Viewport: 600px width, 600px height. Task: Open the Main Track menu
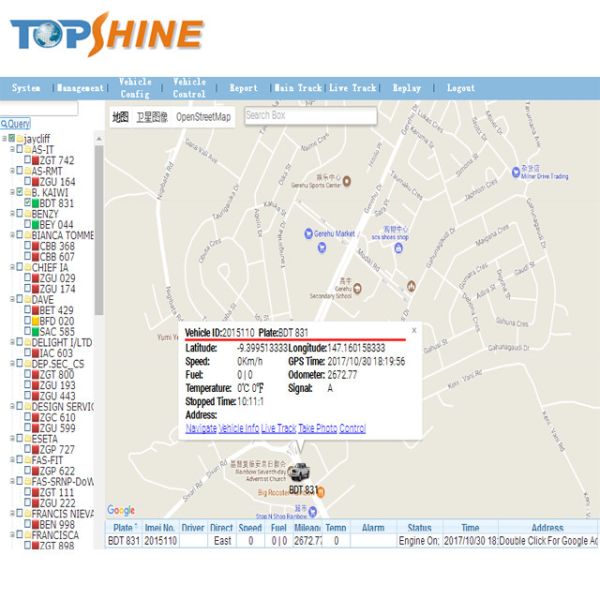click(298, 88)
